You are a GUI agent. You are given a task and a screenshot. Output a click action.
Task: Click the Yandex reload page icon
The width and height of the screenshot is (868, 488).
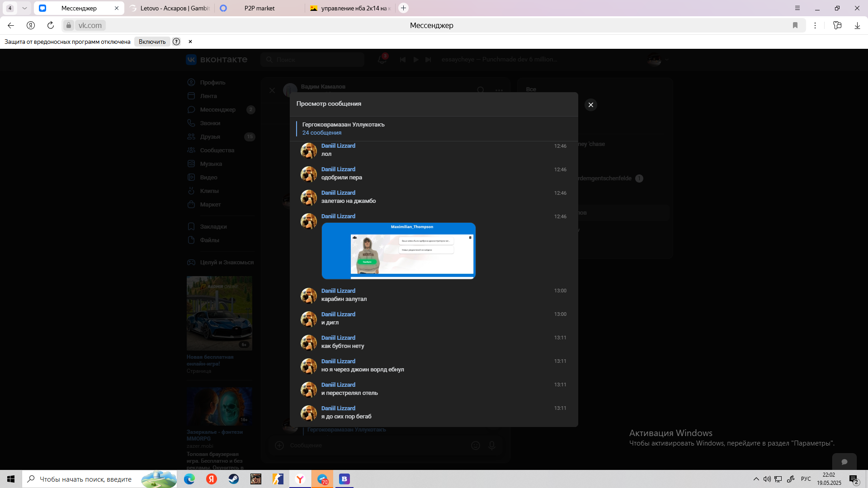tap(51, 25)
